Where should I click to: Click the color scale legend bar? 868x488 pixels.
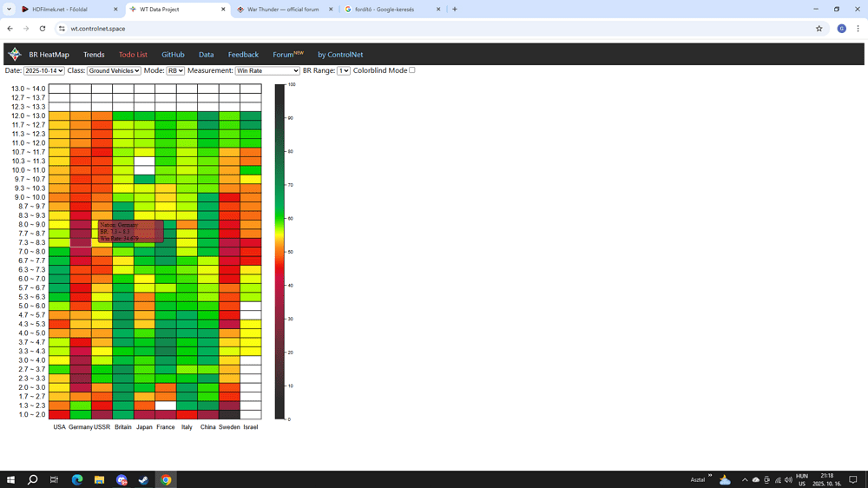click(x=279, y=252)
